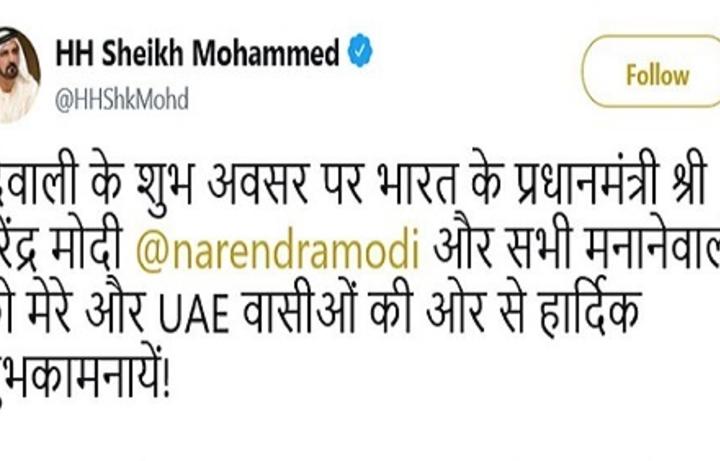Click the Follow button

coord(656,71)
